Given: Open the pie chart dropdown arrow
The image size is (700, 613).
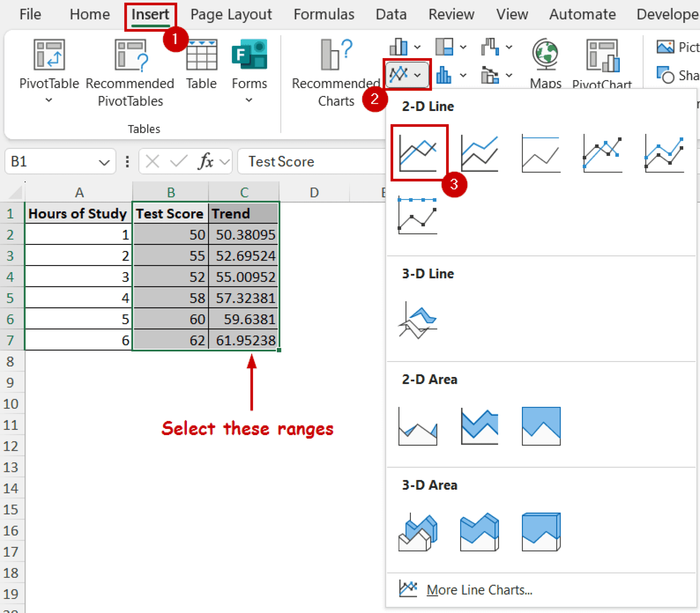Looking at the screenshot, I should pyautogui.click(x=464, y=47).
